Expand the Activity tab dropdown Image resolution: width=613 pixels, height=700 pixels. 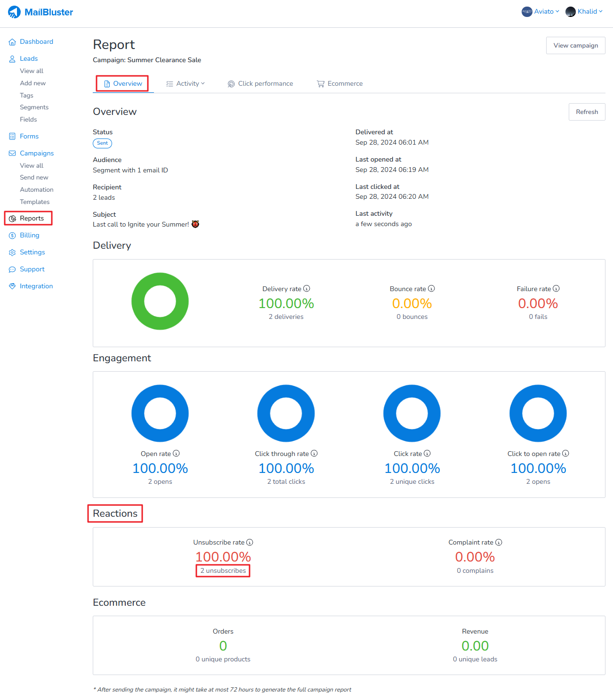(186, 84)
